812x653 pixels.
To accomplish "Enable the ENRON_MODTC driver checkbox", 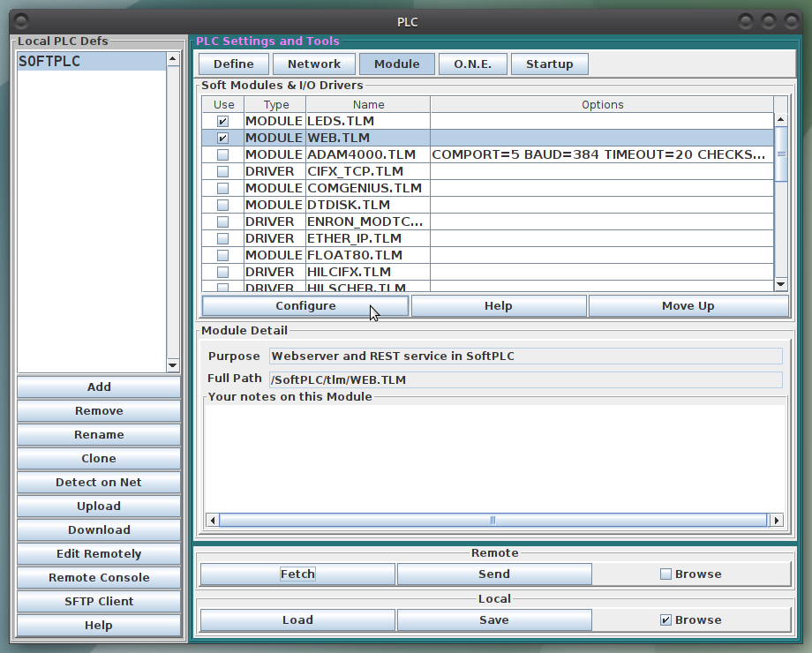I will tap(222, 222).
